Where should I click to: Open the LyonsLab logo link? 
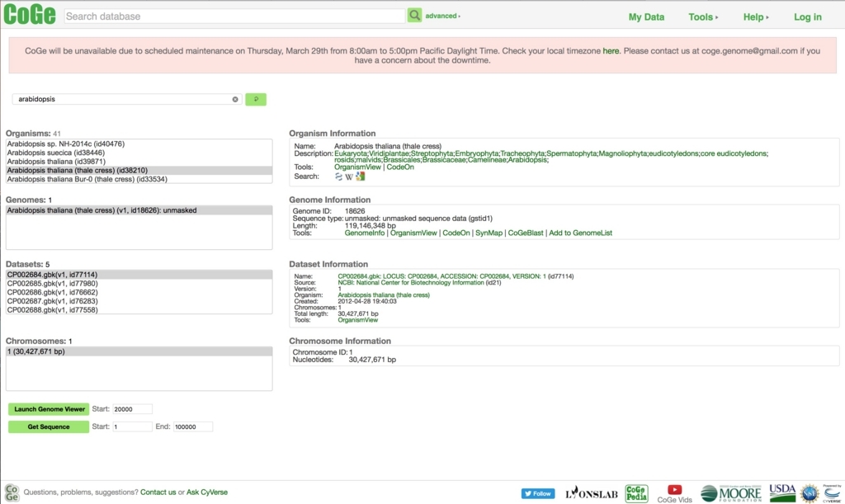pos(592,493)
